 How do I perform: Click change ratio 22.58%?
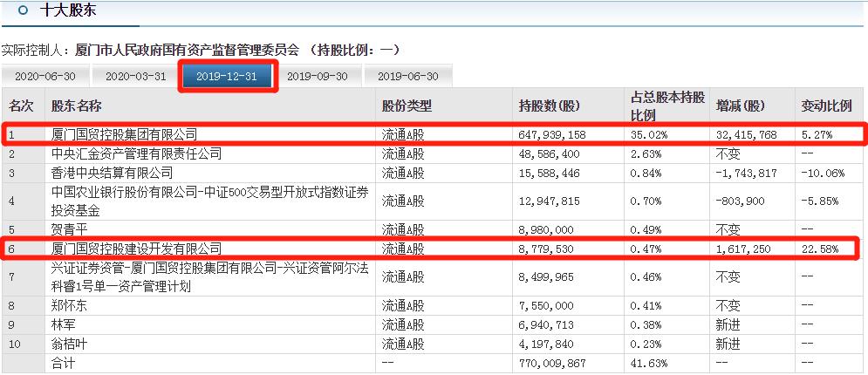pyautogui.click(x=819, y=249)
